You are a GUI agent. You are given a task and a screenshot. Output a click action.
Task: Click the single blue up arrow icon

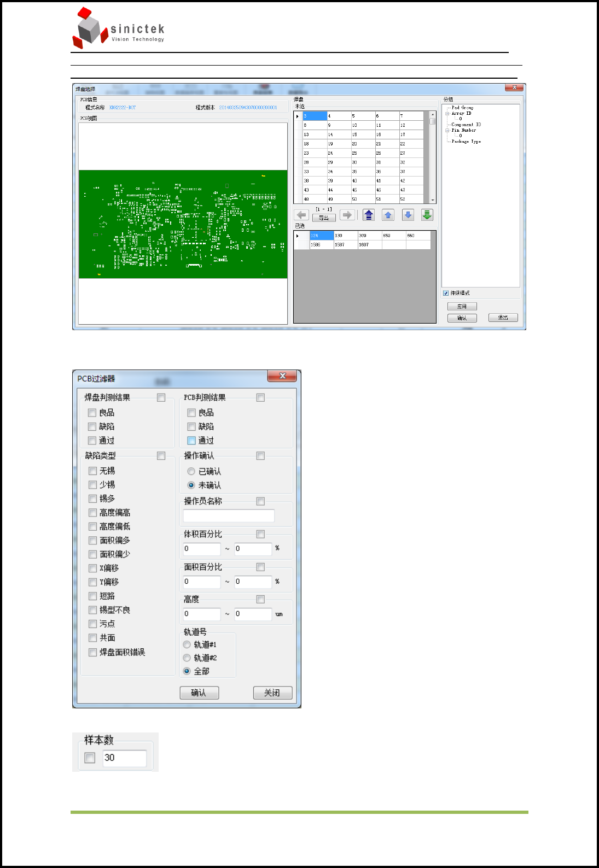coord(388,215)
